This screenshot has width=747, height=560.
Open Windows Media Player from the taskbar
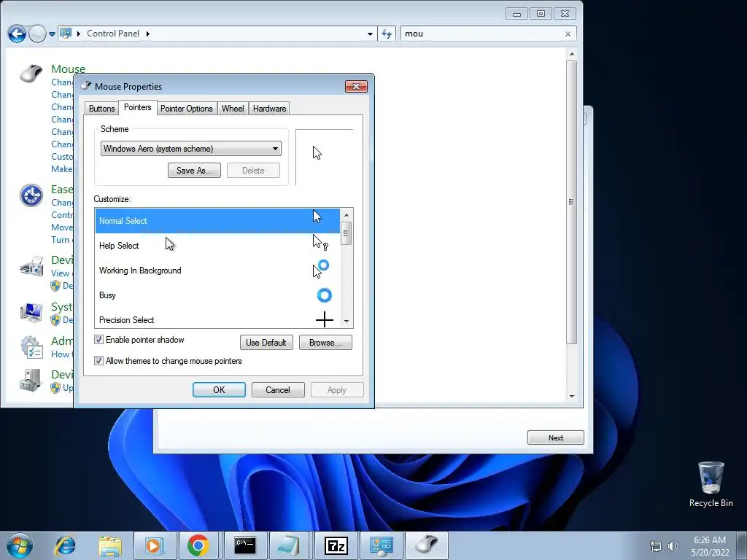point(155,545)
